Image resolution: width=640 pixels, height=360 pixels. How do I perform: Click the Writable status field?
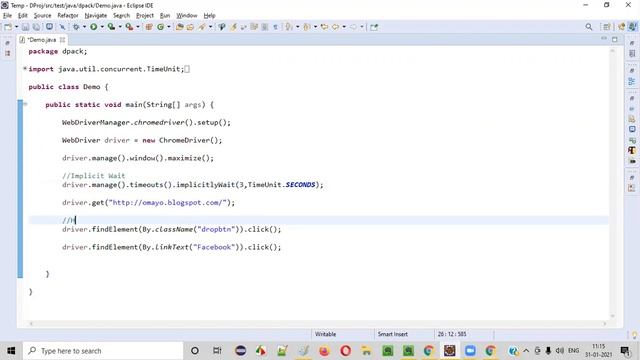coord(325,334)
